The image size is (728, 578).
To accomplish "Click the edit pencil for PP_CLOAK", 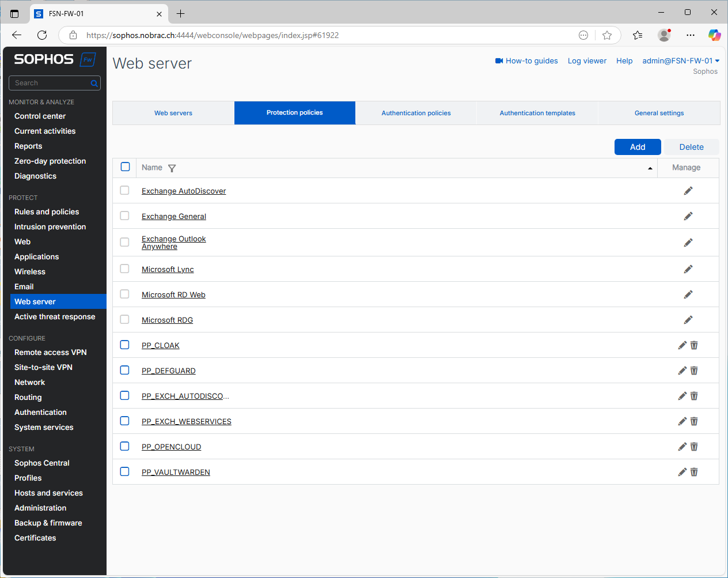I will tap(682, 345).
